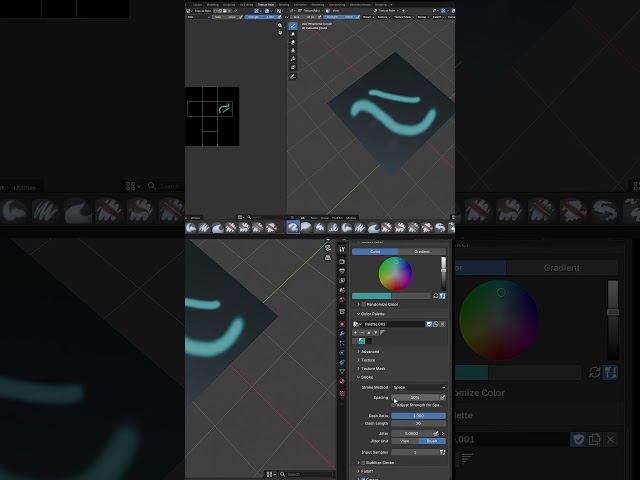The height and width of the screenshot is (480, 640).
Task: Click the teal swatch in the palette
Action: click(x=362, y=341)
